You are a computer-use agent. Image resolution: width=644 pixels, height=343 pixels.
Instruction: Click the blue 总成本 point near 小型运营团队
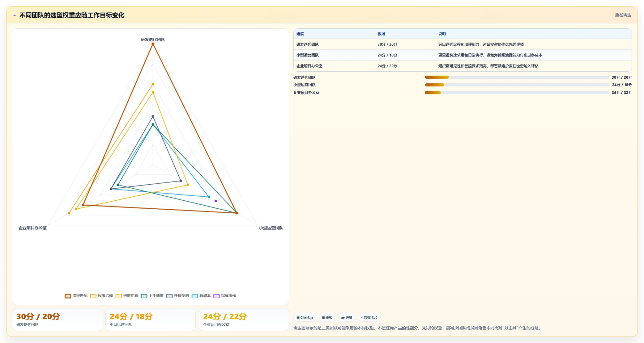[209, 197]
